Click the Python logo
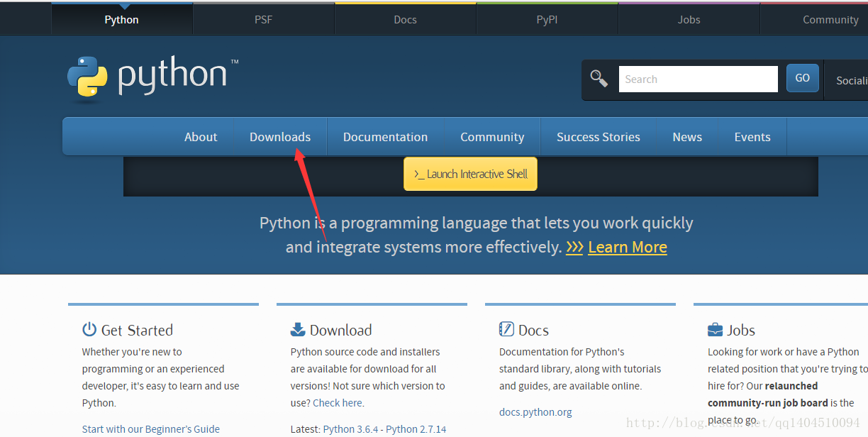Image resolution: width=868 pixels, height=437 pixels. [152, 77]
